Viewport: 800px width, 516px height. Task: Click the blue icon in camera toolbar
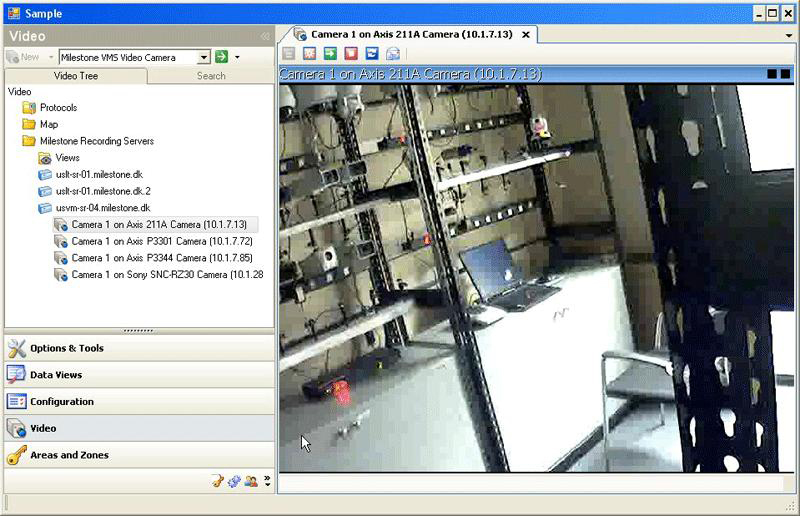click(x=371, y=54)
